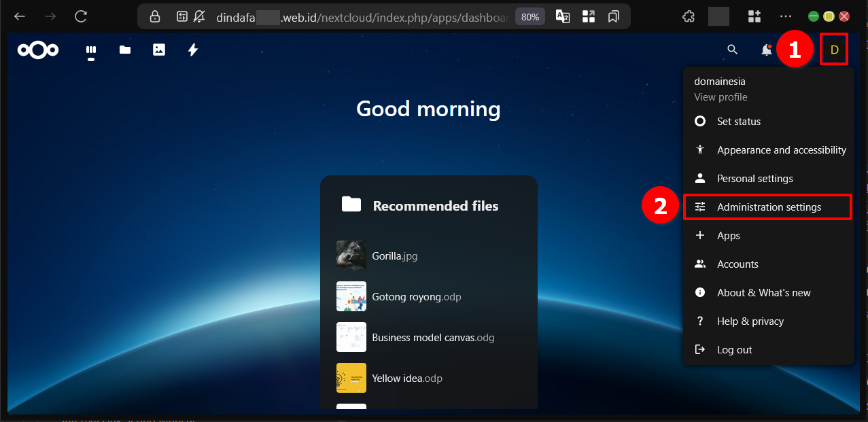Viewport: 868px width, 422px height.
Task: Open Appearance and accessibility
Action: point(781,150)
